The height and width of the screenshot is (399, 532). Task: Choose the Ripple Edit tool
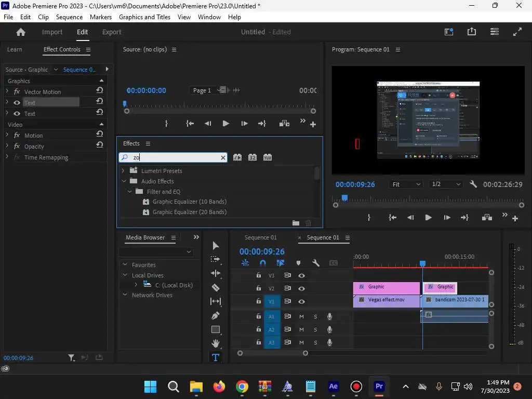coord(216,273)
